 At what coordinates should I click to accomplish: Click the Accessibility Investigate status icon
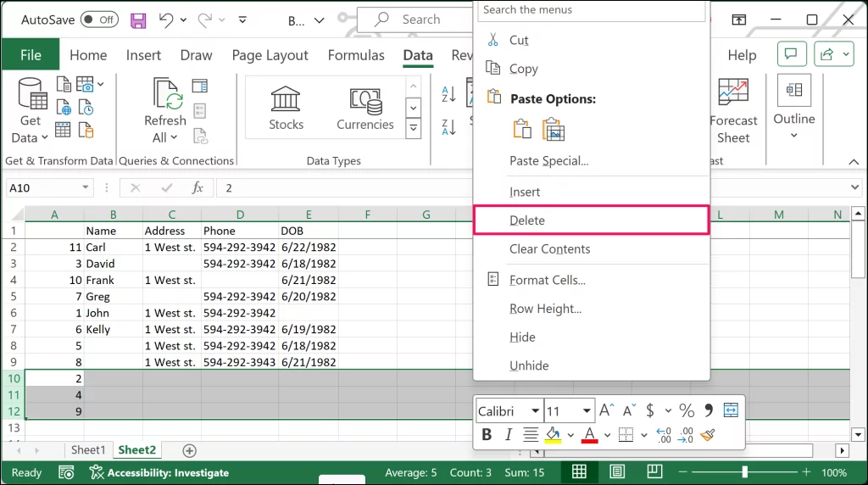97,472
